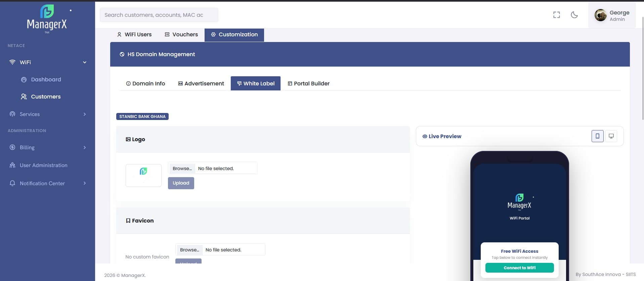Click the Dashboard gauge icon
The width and height of the screenshot is (644, 281).
tap(24, 80)
